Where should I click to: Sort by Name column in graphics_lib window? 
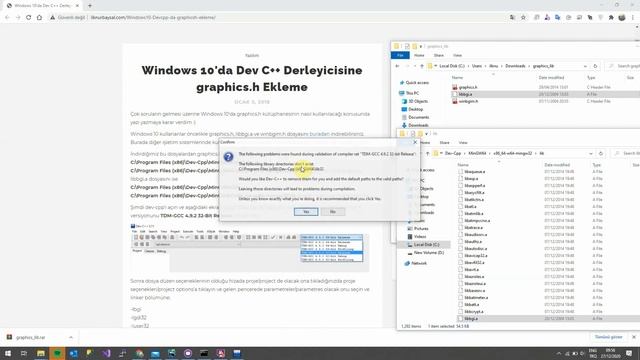[x=457, y=77]
